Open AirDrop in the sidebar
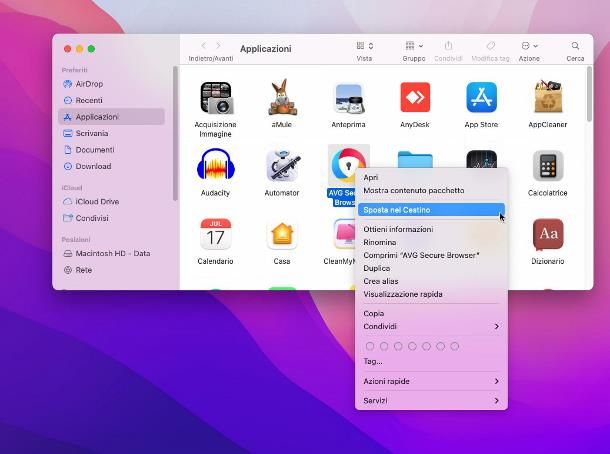Viewport: 610px width, 454px height. [x=111, y=84]
